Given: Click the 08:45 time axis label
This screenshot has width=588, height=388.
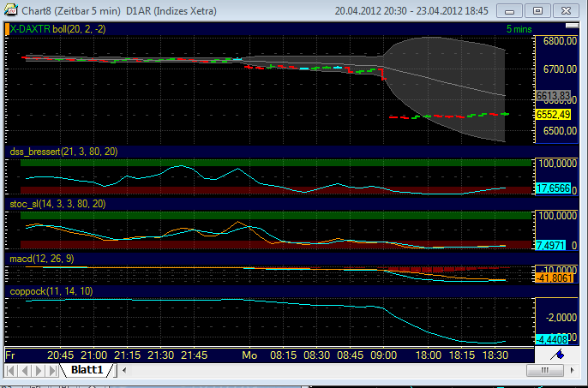Looking at the screenshot, I should 350,355.
